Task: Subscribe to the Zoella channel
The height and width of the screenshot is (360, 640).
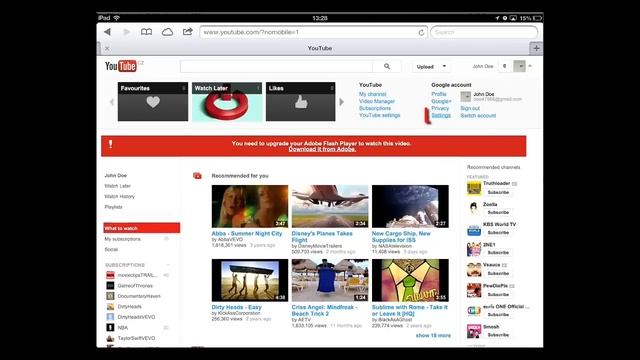Action: tap(498, 213)
